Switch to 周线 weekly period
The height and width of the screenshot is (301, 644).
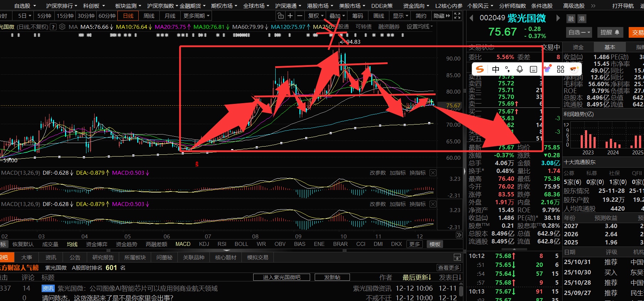click(149, 16)
